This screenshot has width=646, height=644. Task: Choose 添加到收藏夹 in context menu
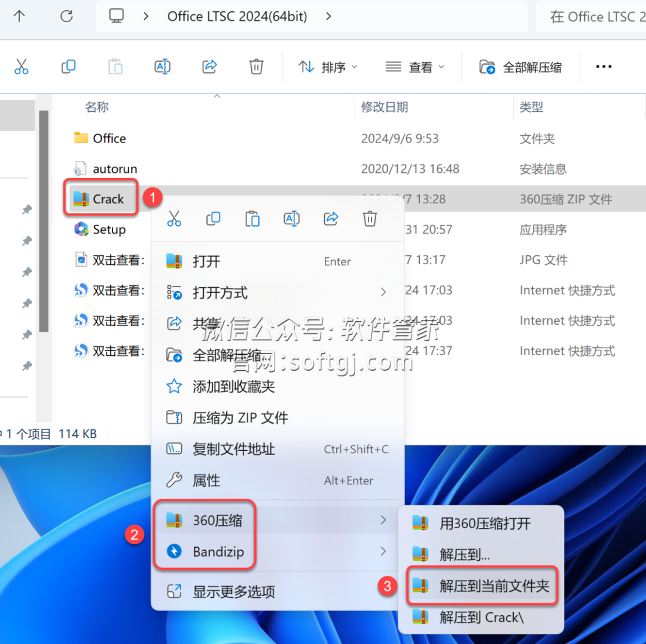[278, 386]
